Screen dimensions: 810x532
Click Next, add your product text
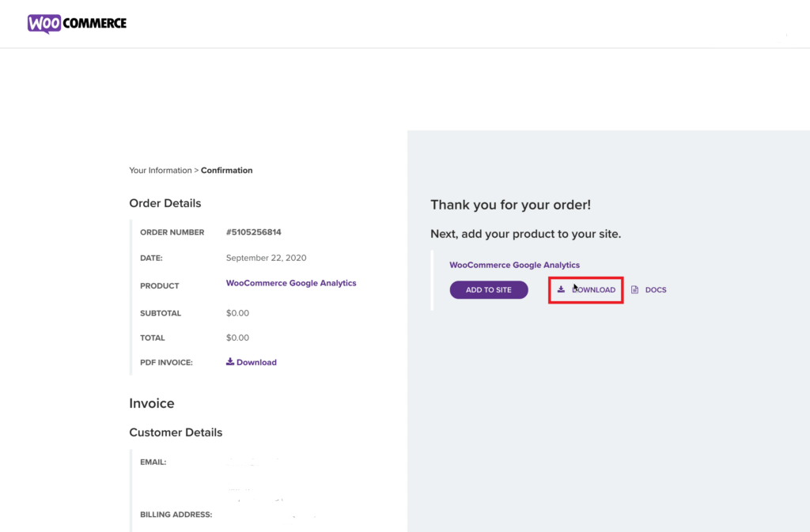[525, 234]
